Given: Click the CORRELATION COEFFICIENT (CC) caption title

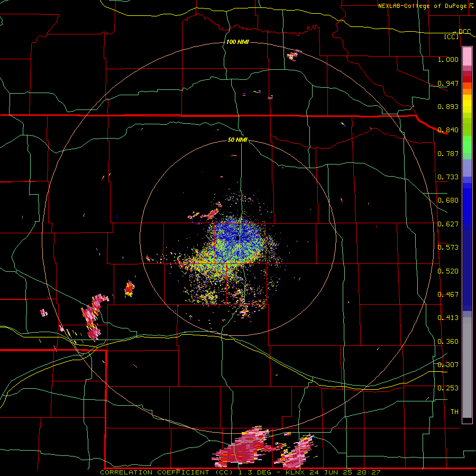Looking at the screenshot, I should pyautogui.click(x=166, y=472).
